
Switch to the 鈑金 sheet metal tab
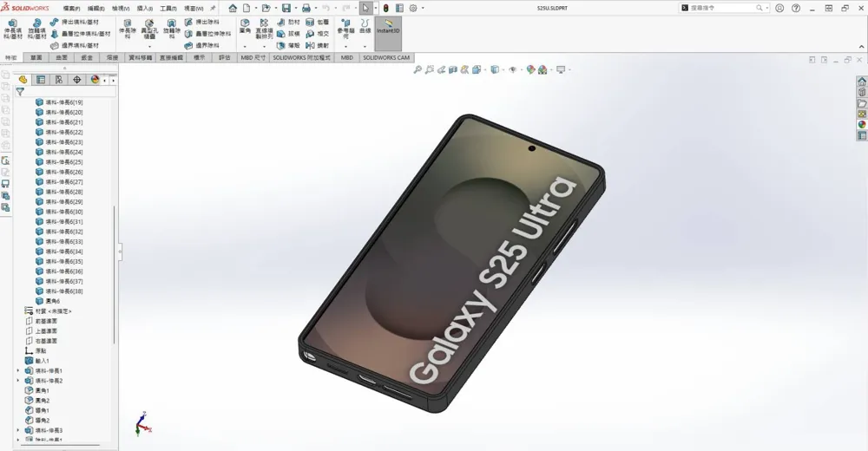(x=87, y=57)
